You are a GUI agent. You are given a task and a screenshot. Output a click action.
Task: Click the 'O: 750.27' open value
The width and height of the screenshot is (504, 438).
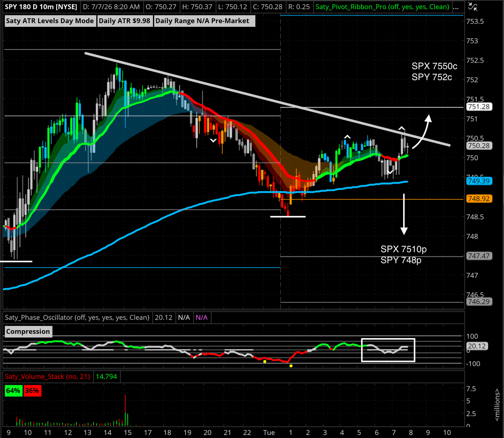tap(161, 7)
